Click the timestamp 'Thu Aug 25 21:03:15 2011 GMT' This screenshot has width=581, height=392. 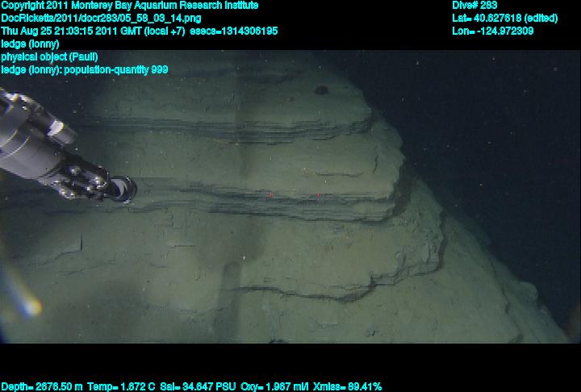pyautogui.click(x=70, y=31)
